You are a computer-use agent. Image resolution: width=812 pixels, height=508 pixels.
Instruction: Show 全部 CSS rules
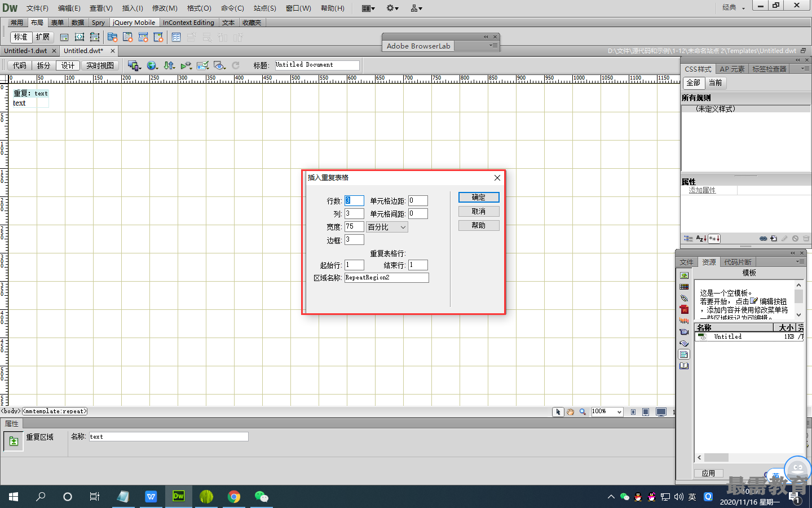point(693,82)
